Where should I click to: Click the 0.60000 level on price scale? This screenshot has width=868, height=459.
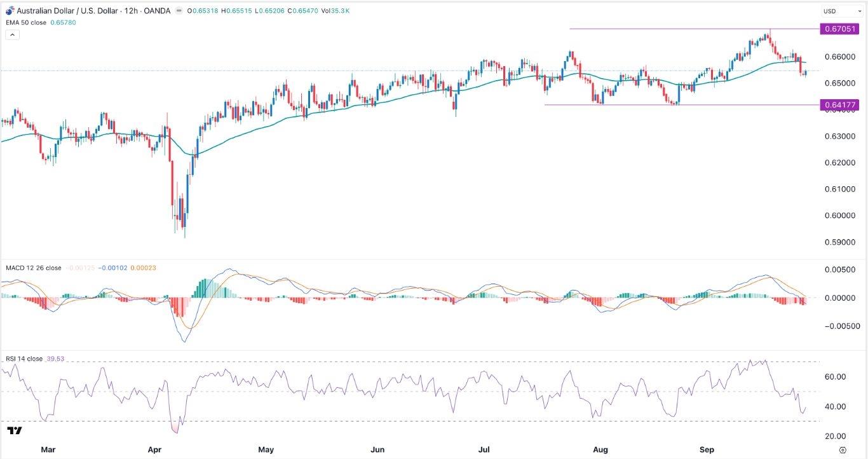(839, 216)
